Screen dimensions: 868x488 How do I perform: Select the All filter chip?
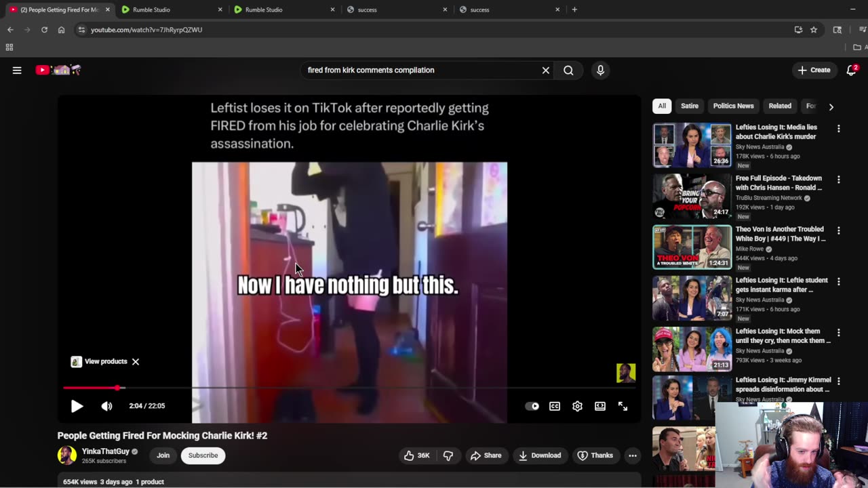tap(662, 106)
